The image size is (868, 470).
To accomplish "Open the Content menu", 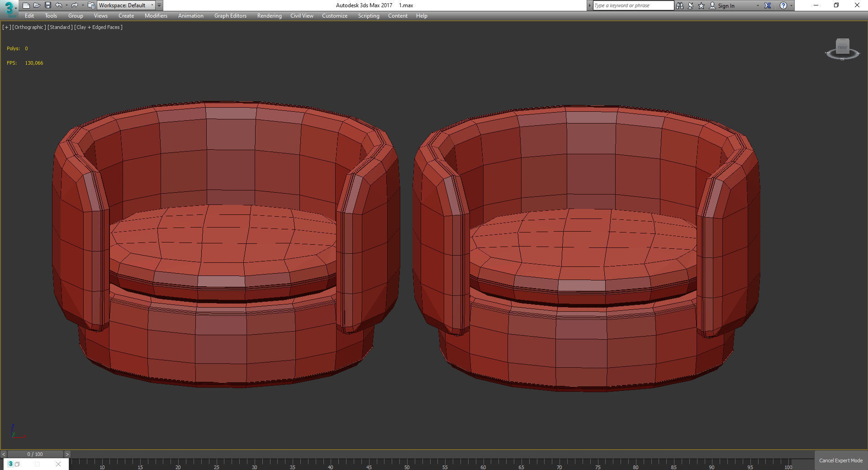I will [x=398, y=16].
